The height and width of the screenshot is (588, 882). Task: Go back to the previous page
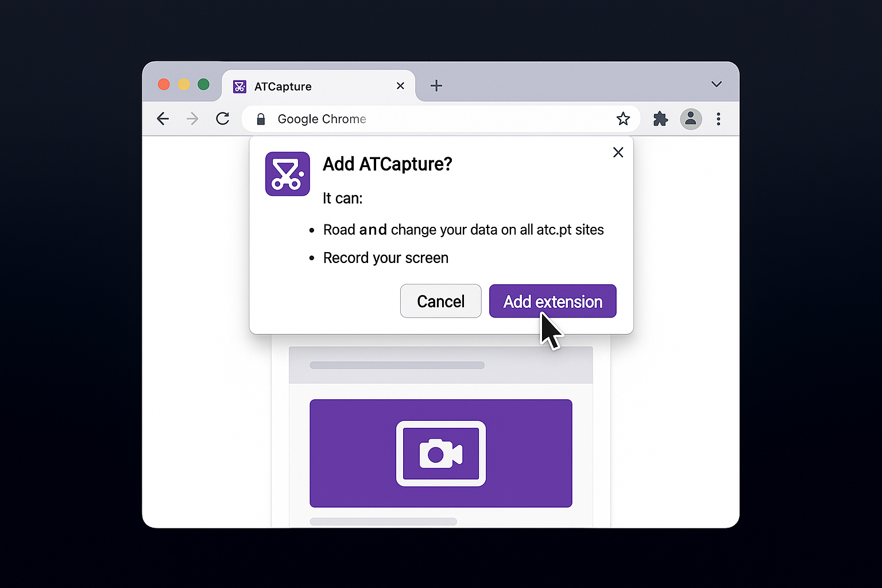163,119
